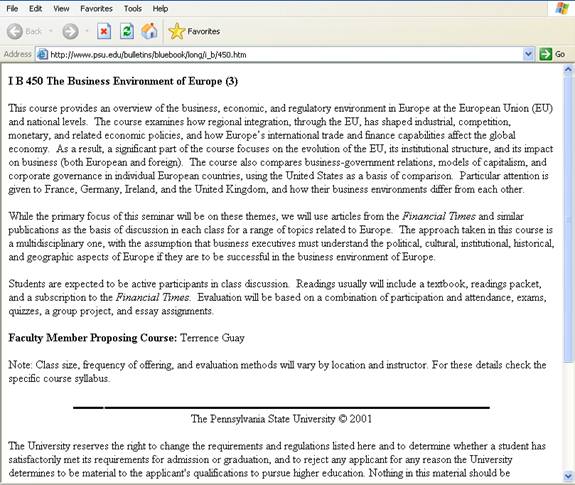Screen dimensions: 575x485
Task: Click the URL in the address field
Action: pos(148,55)
